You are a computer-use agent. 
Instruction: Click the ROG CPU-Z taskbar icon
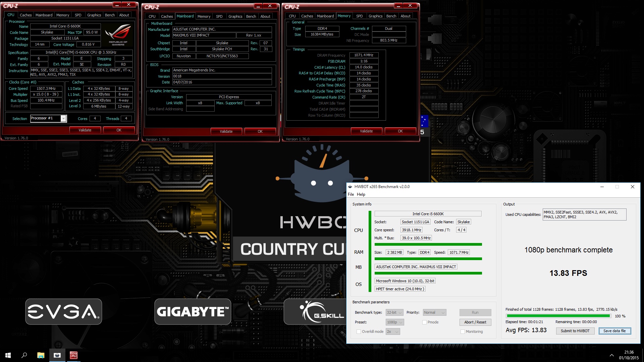tap(73, 355)
